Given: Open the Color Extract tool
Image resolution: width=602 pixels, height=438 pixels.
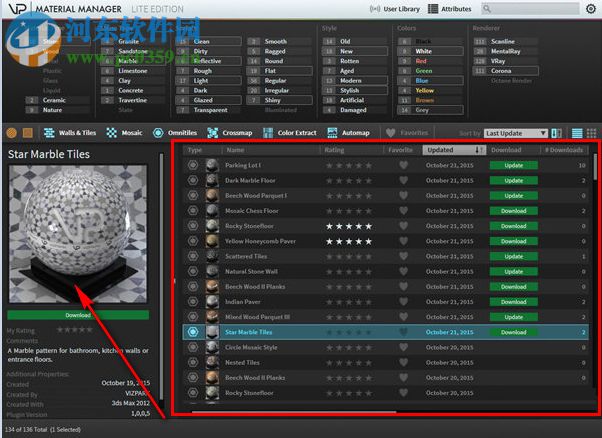Looking at the screenshot, I should tap(289, 133).
